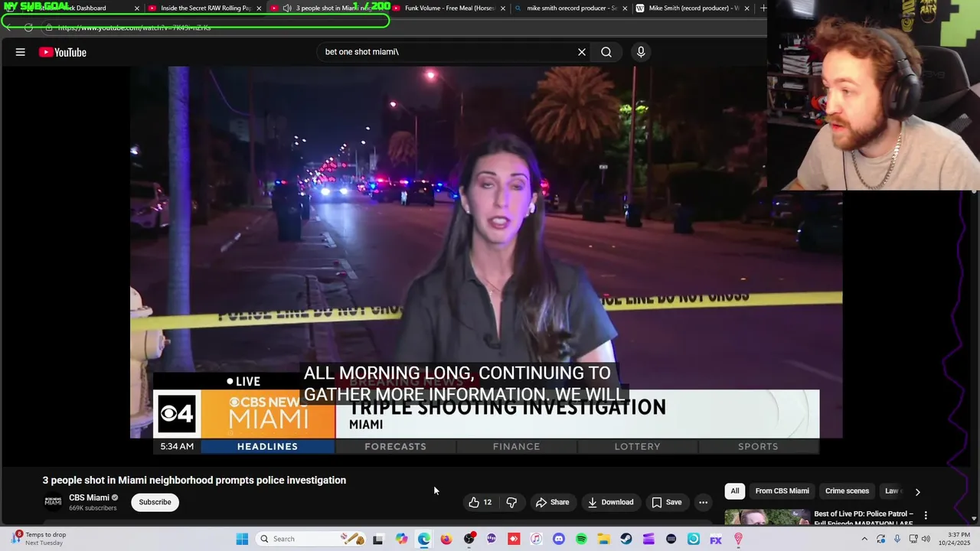The height and width of the screenshot is (551, 980).
Task: Switch to mike smith orecord producer search tab
Action: coord(571,8)
